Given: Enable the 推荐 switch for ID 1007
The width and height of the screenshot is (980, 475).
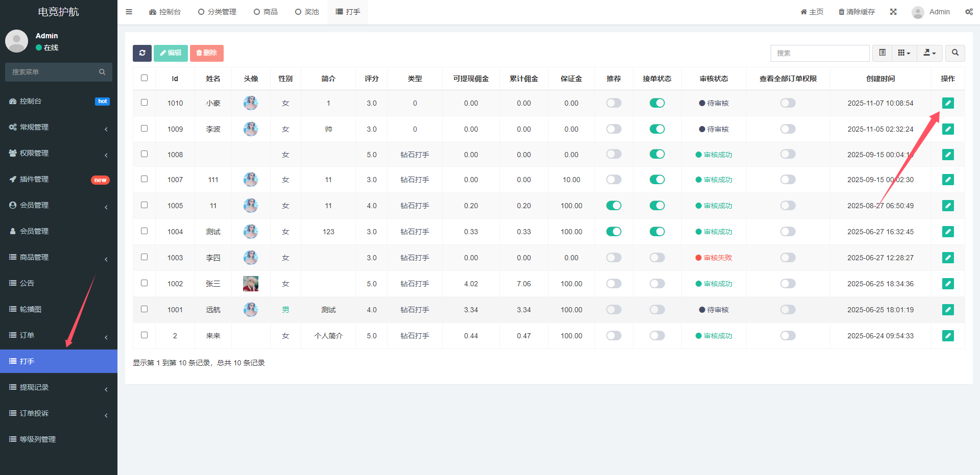Looking at the screenshot, I should [613, 180].
